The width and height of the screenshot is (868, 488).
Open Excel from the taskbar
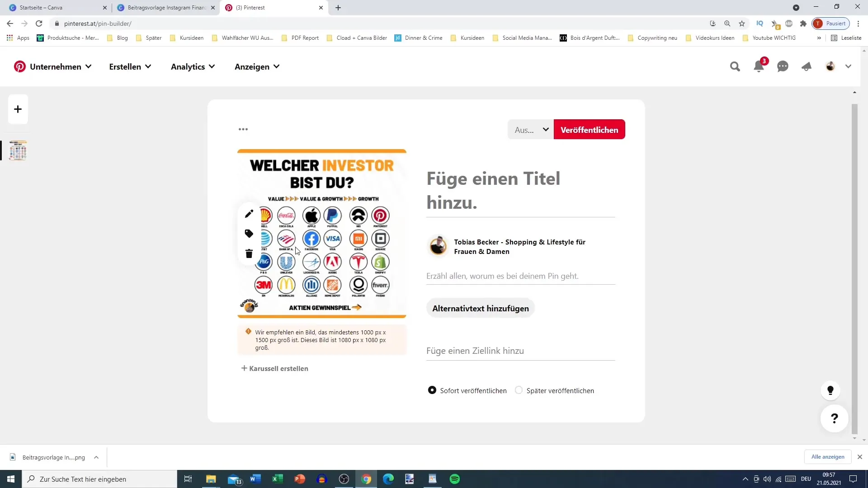pos(278,479)
